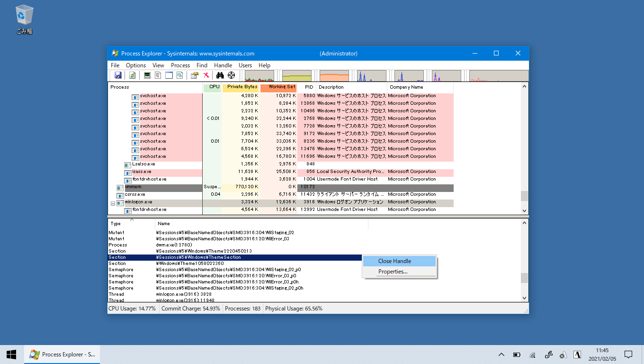Click the Process Explorer taskbar button

(62, 354)
